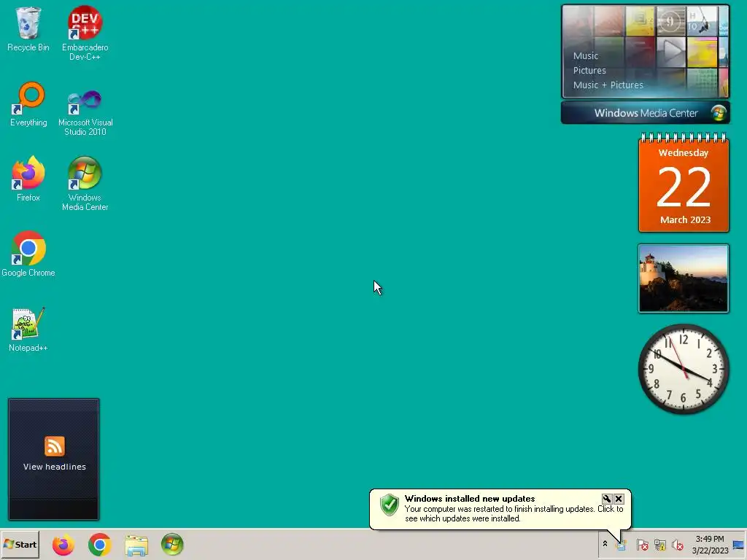
Task: Click the network status tray icon
Action: 659,544
